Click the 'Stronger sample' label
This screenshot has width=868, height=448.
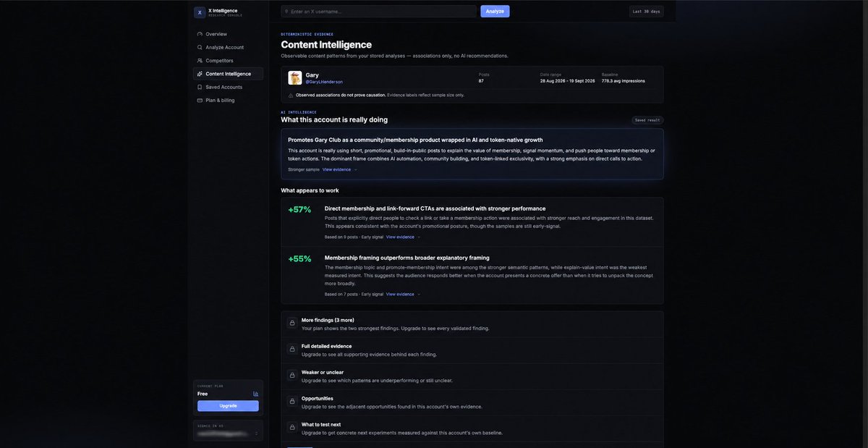(304, 169)
